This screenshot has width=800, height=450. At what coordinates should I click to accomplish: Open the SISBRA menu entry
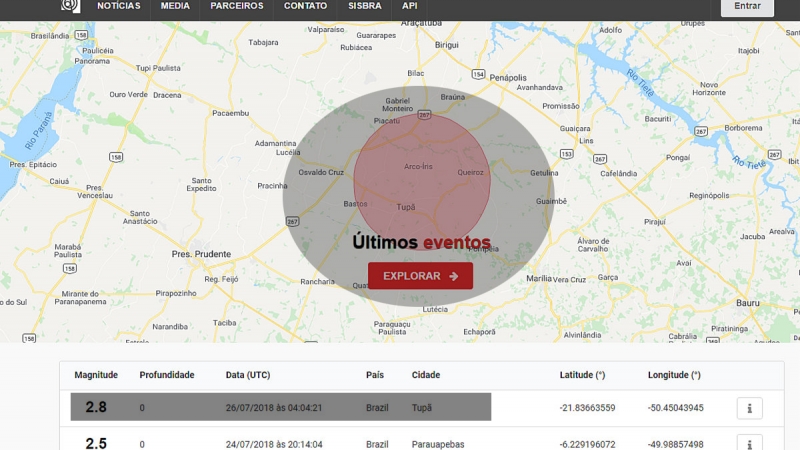click(364, 6)
